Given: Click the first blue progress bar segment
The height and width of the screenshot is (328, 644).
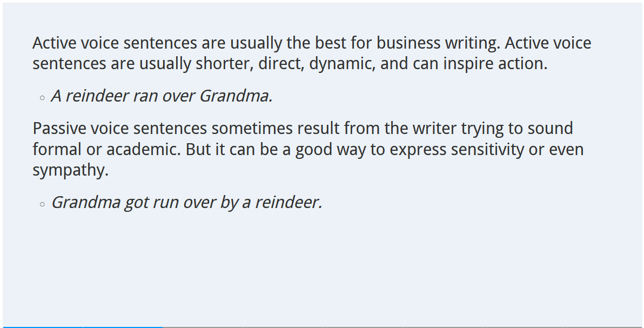Looking at the screenshot, I should pos(42,326).
